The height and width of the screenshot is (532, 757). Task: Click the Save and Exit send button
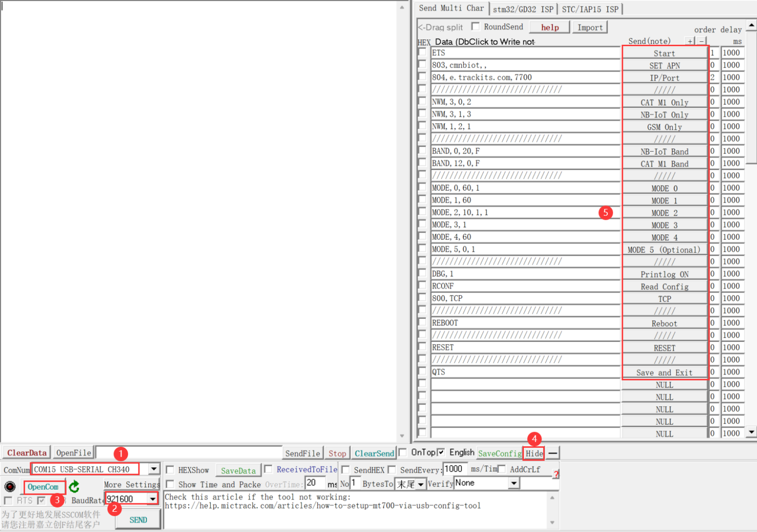pyautogui.click(x=664, y=372)
